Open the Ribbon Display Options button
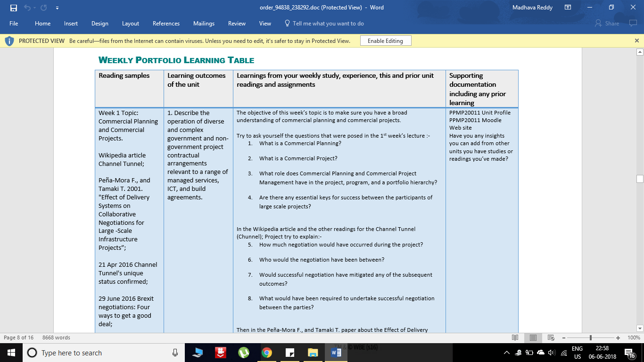Image resolution: width=644 pixels, height=362 pixels. (568, 8)
